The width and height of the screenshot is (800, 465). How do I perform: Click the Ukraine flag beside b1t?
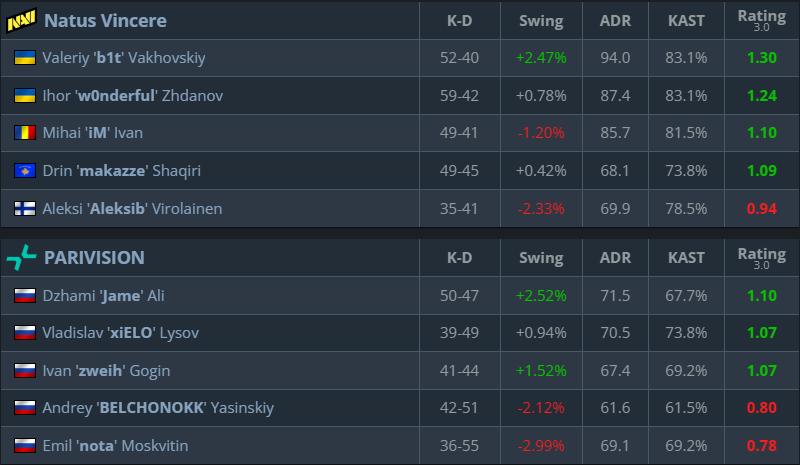(25, 58)
